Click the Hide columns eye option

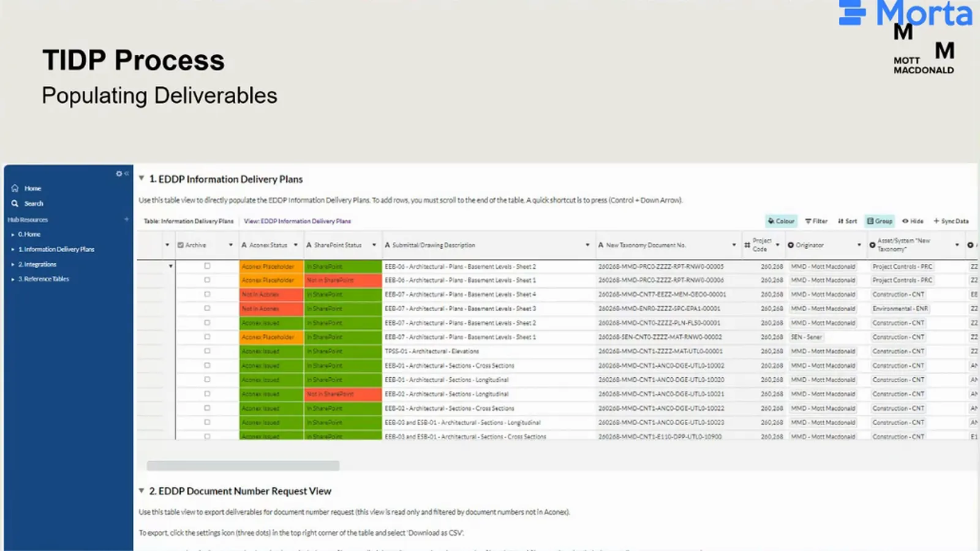pos(913,221)
